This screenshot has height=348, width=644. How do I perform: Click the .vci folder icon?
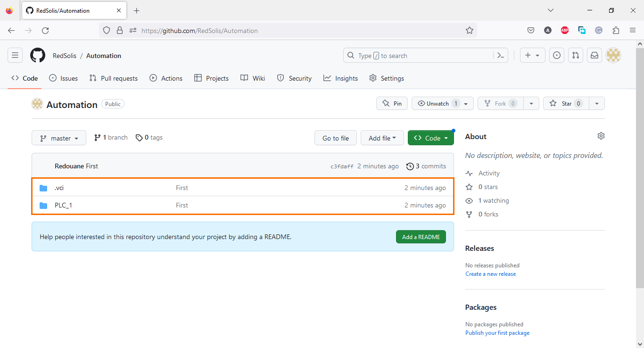(x=43, y=188)
